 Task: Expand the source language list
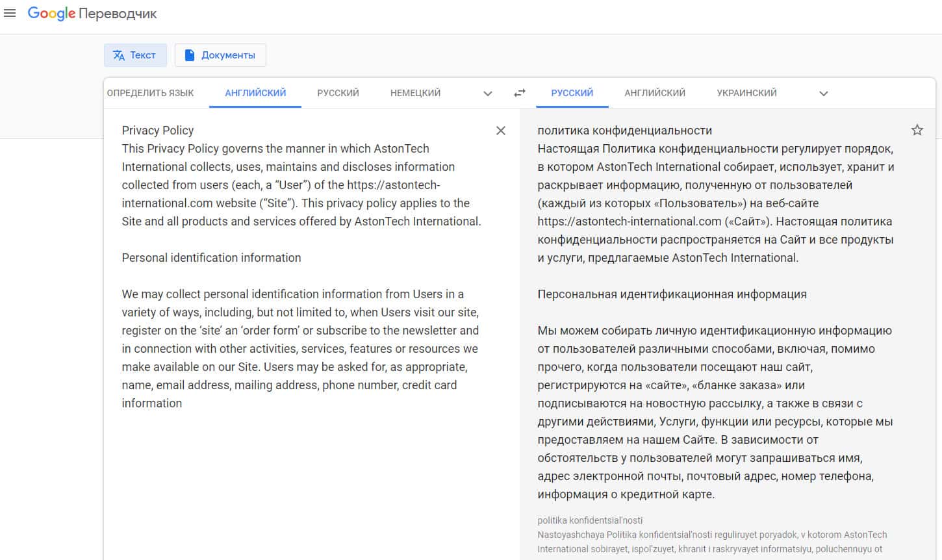[488, 94]
